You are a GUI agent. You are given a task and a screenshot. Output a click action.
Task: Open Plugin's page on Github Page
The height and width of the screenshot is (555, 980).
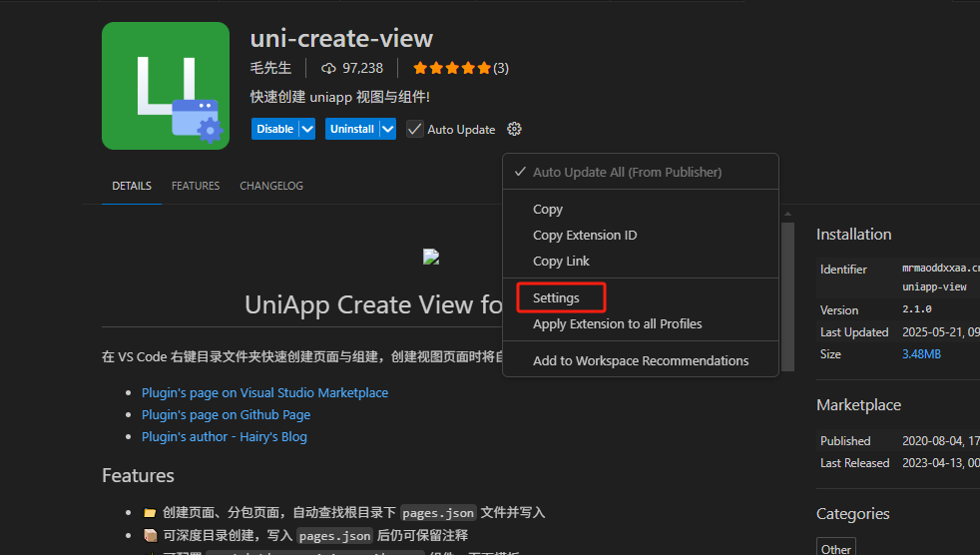(226, 414)
